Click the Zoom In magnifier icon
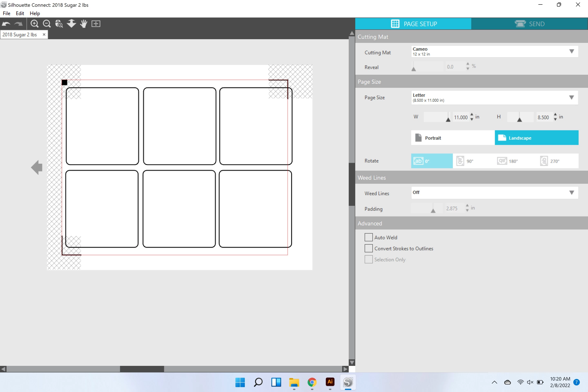 coord(35,24)
